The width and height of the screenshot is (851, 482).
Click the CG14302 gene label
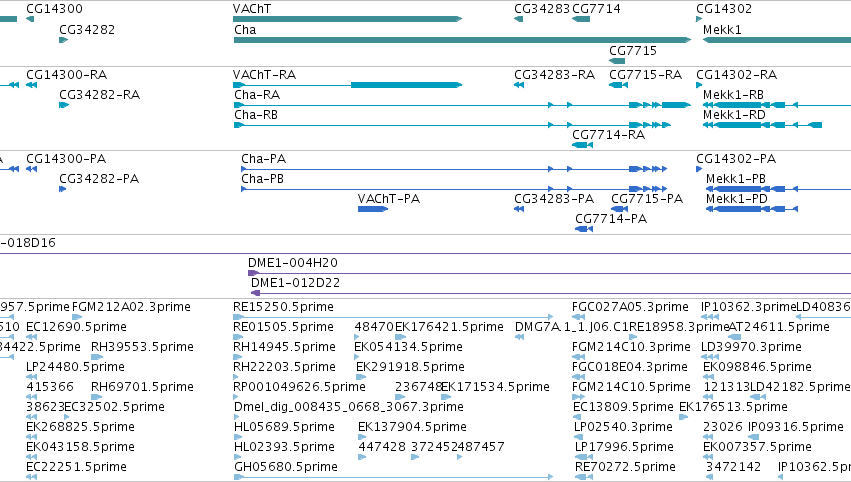724,9
